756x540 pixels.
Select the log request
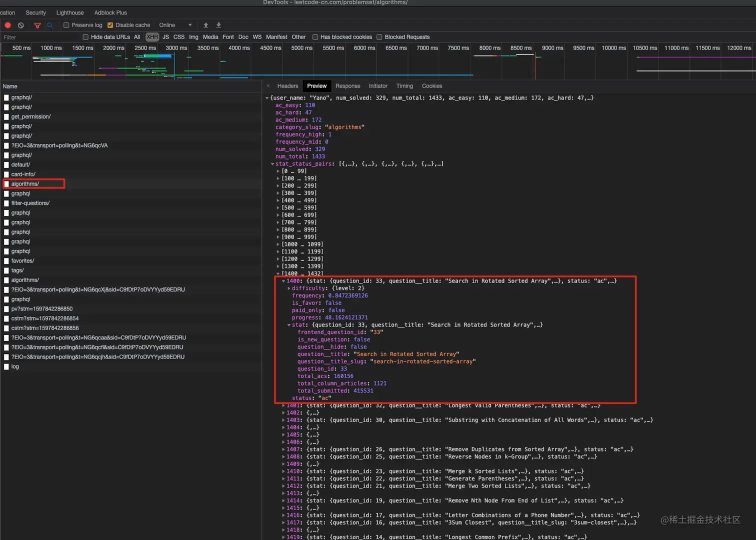pyautogui.click(x=131, y=366)
